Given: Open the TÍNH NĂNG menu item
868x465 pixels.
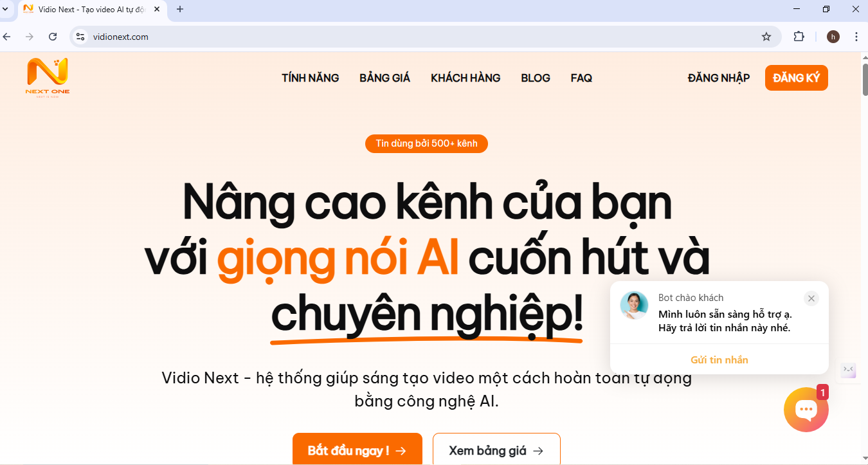Looking at the screenshot, I should (311, 78).
